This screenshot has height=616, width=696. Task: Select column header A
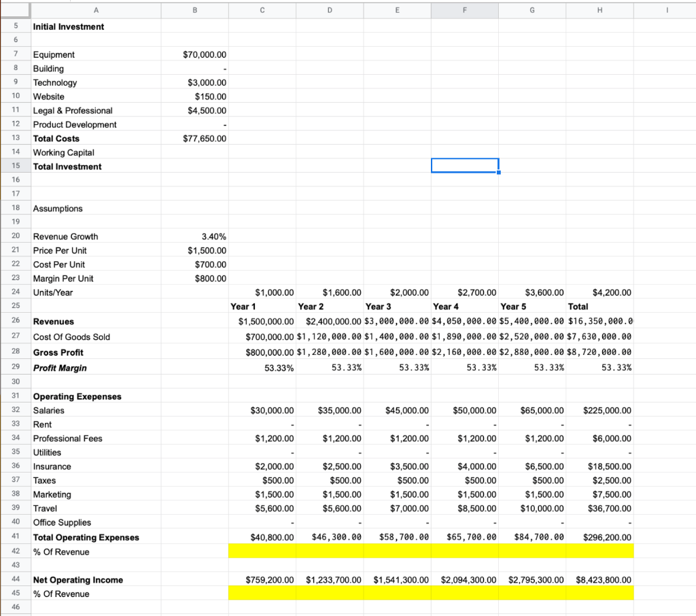point(96,10)
